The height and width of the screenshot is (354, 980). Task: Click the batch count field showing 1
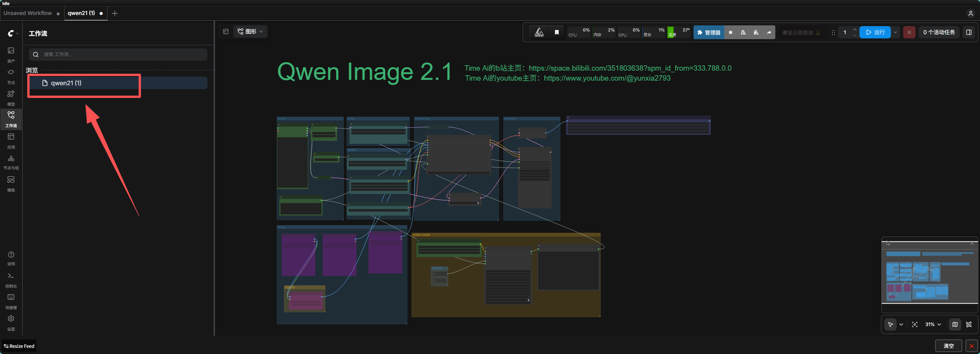(845, 33)
